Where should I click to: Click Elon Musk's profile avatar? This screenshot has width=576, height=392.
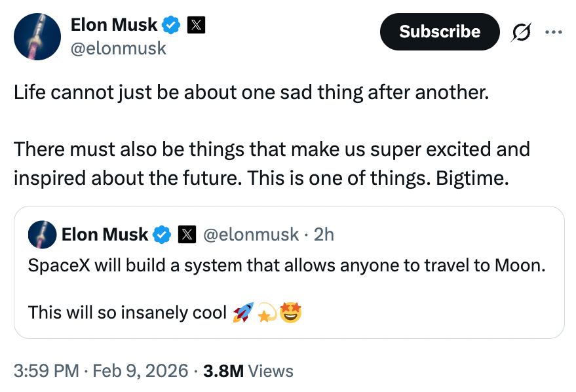click(x=37, y=37)
